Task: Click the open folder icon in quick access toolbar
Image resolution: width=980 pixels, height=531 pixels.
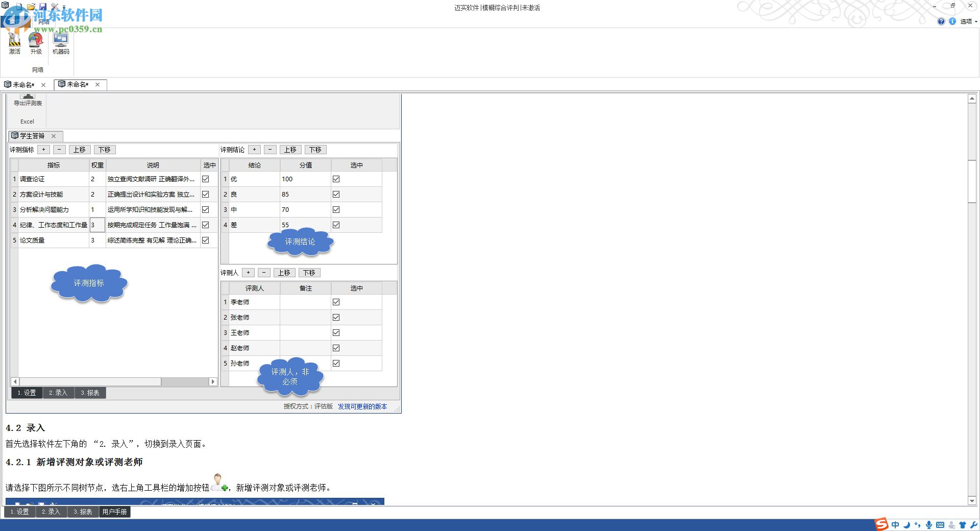Action: pyautogui.click(x=31, y=7)
